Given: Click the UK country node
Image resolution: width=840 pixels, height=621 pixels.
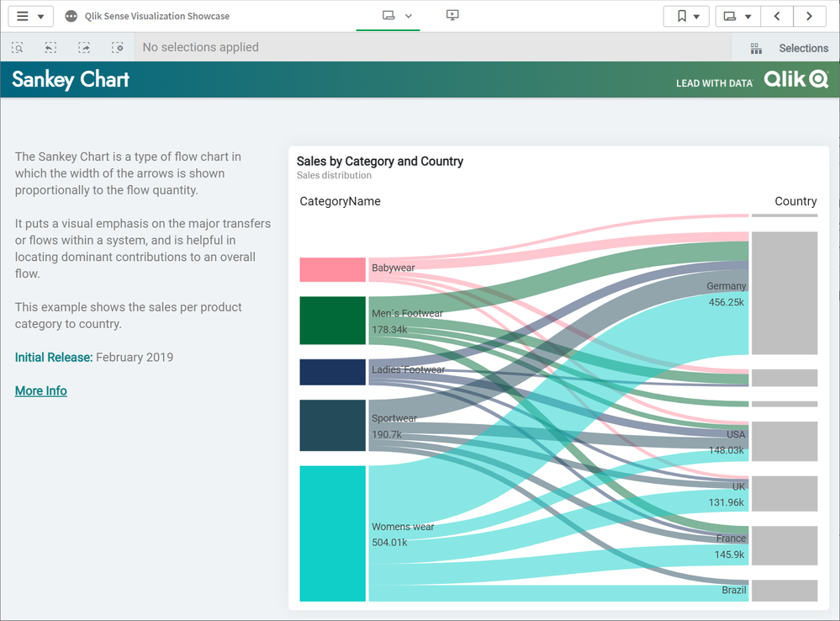Looking at the screenshot, I should click(x=785, y=493).
